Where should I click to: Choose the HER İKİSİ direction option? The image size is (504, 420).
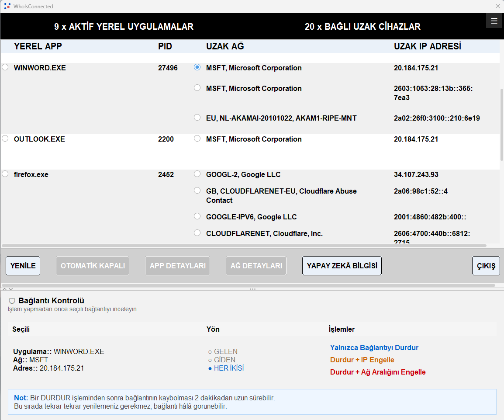(x=226, y=368)
